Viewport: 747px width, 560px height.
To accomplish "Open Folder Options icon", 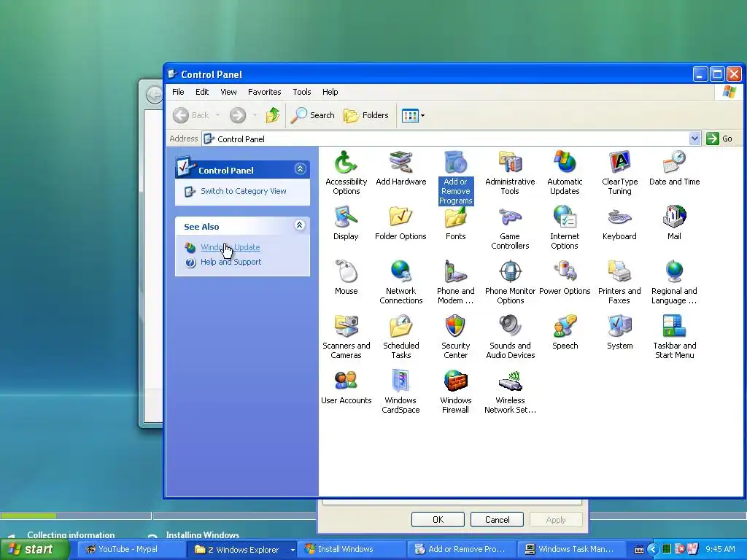I will pyautogui.click(x=400, y=222).
